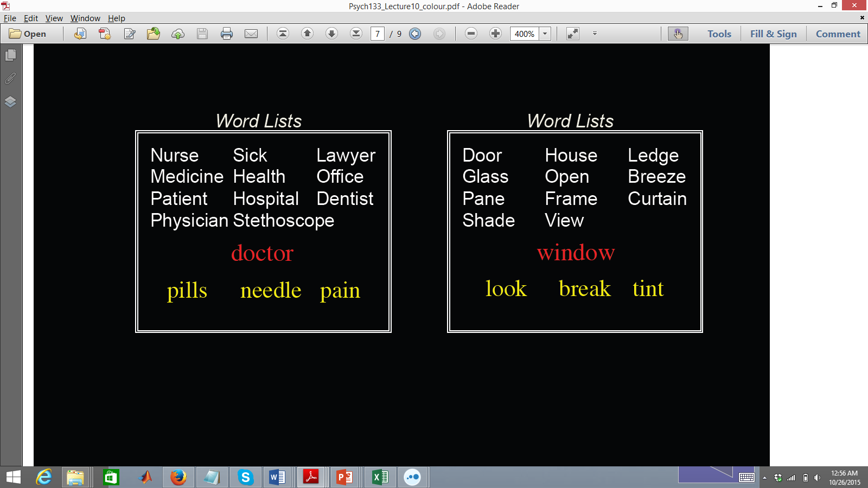This screenshot has height=488, width=868.
Task: Zoom out with minus button
Action: point(471,34)
